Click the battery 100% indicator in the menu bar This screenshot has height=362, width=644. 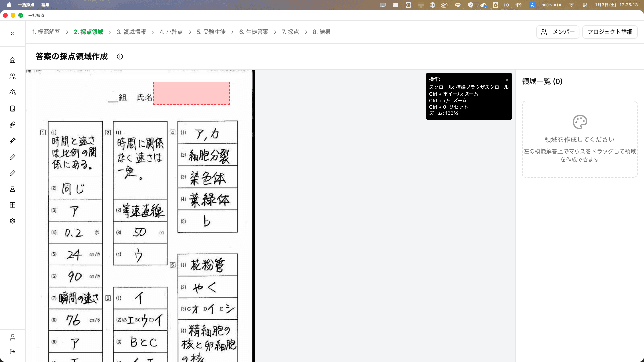(552, 5)
